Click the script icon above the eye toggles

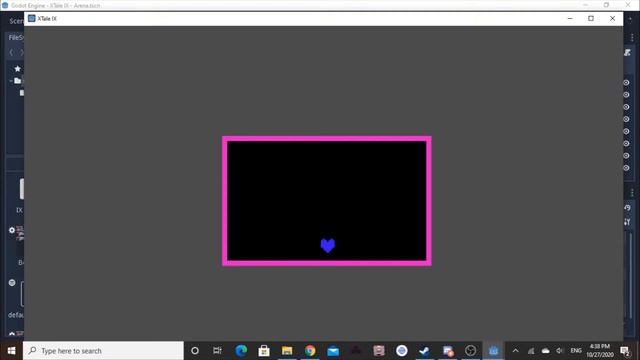[627, 52]
